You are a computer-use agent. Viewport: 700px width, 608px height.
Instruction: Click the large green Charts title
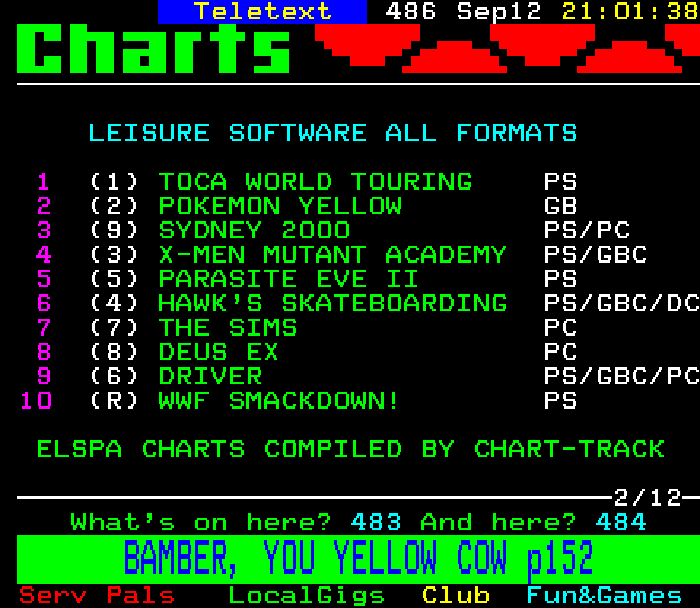click(154, 49)
